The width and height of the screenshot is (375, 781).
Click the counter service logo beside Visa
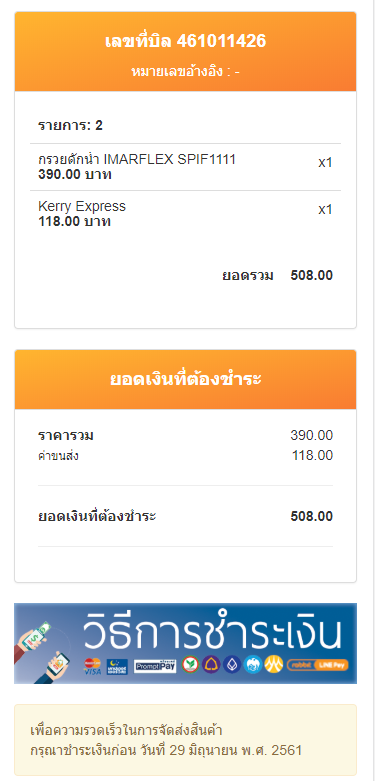[x=117, y=666]
